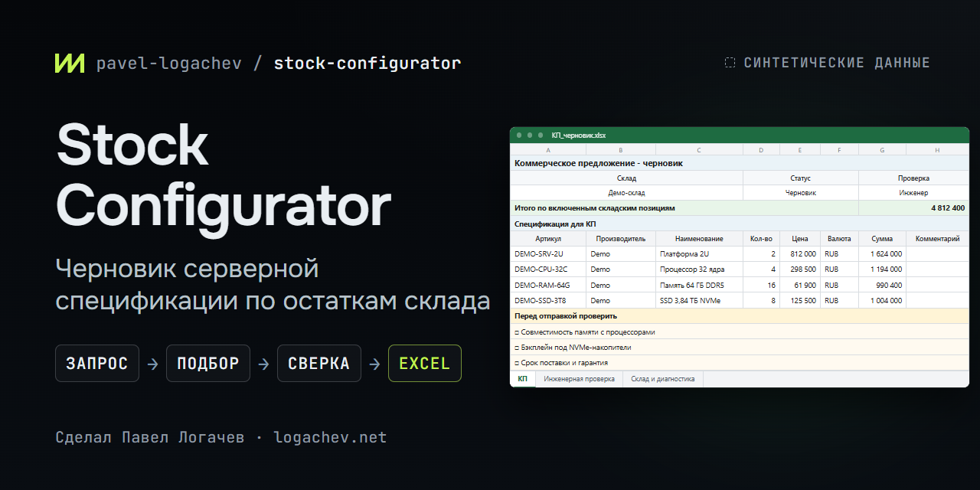Select the Процессор 32 ядра name cell
980x490 pixels.
click(x=699, y=269)
